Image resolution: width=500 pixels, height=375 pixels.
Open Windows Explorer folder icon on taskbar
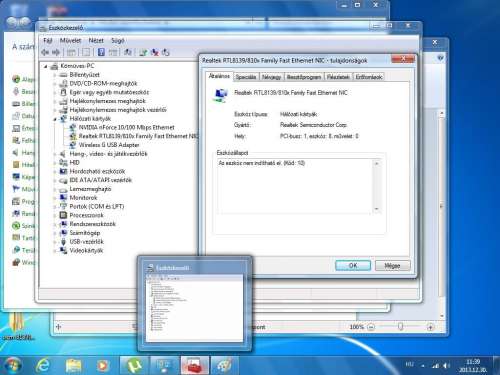tap(73, 366)
